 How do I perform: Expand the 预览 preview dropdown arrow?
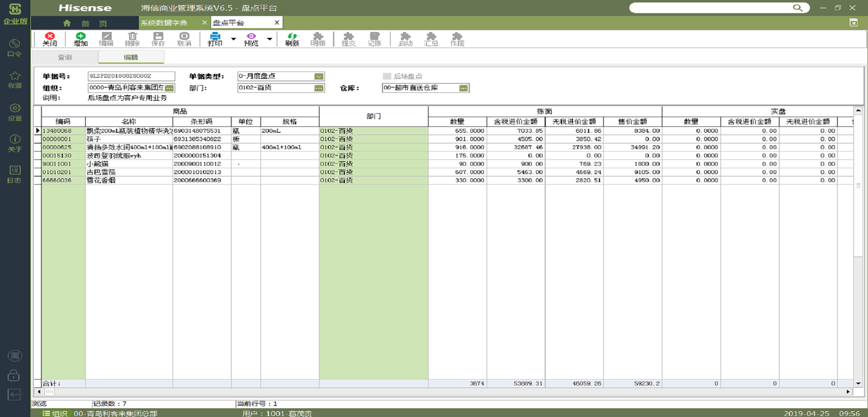click(x=270, y=39)
